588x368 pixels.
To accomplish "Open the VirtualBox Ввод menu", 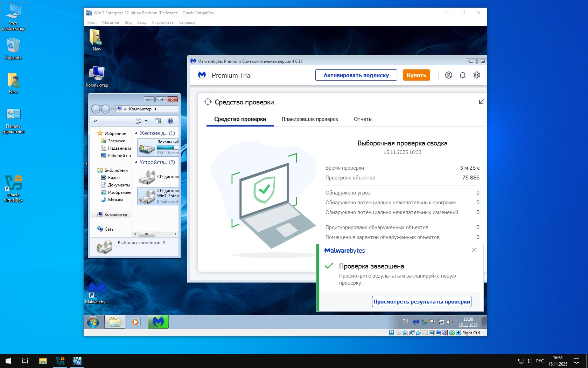I will click(x=142, y=22).
